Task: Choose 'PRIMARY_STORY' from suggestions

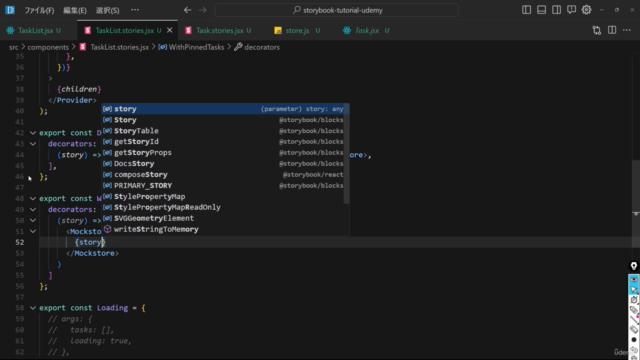Action: click(x=223, y=186)
